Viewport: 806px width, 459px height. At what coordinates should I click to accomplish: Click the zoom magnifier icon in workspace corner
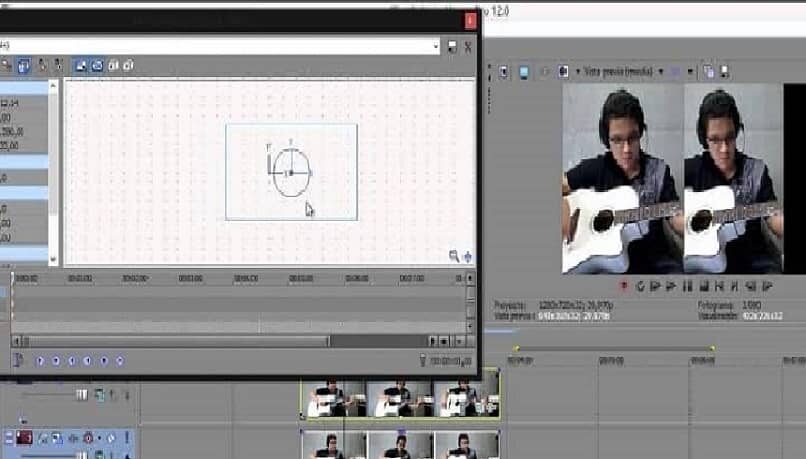click(x=454, y=255)
